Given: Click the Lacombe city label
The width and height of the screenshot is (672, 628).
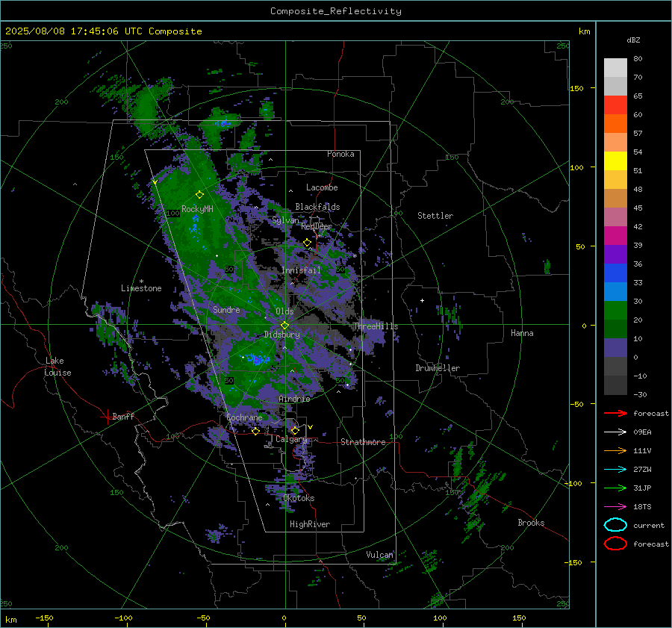Looking at the screenshot, I should pos(322,187).
